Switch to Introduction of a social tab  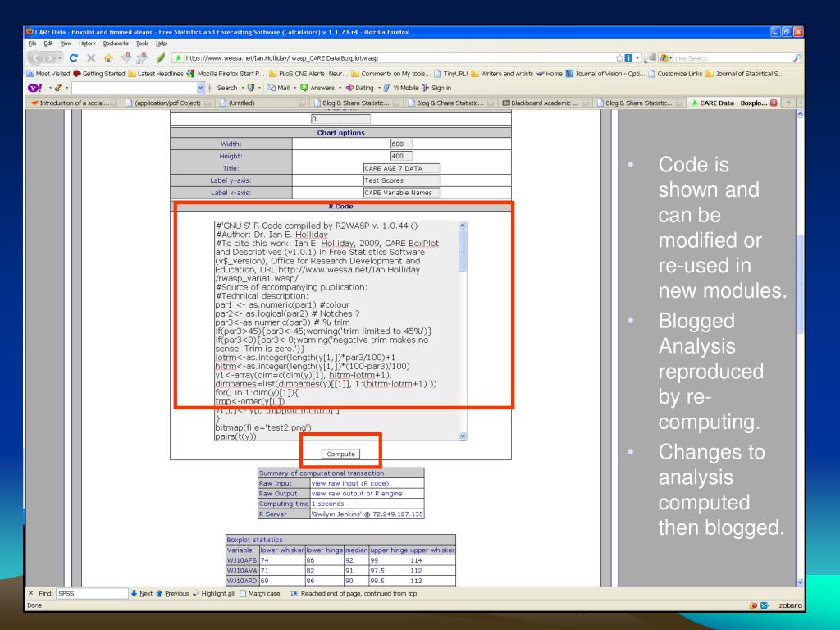(x=73, y=103)
